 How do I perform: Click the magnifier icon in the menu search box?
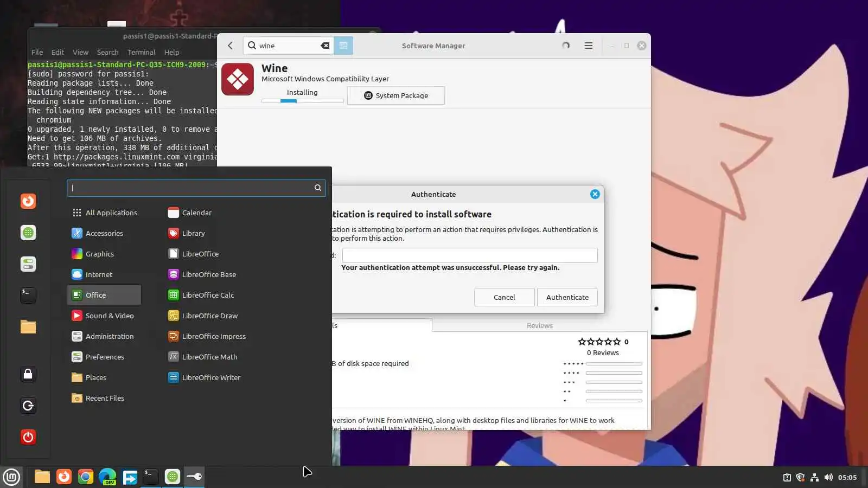click(318, 188)
